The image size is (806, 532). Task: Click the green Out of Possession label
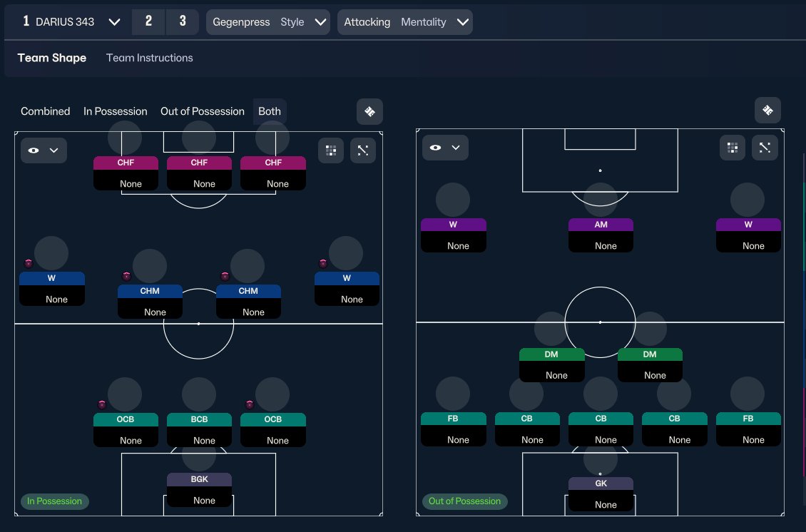click(x=464, y=501)
